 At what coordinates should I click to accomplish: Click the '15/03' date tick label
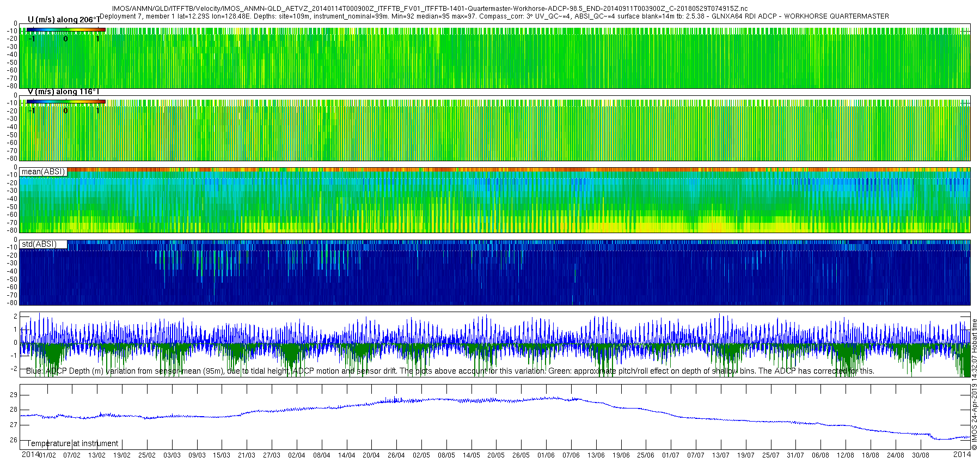tap(222, 455)
